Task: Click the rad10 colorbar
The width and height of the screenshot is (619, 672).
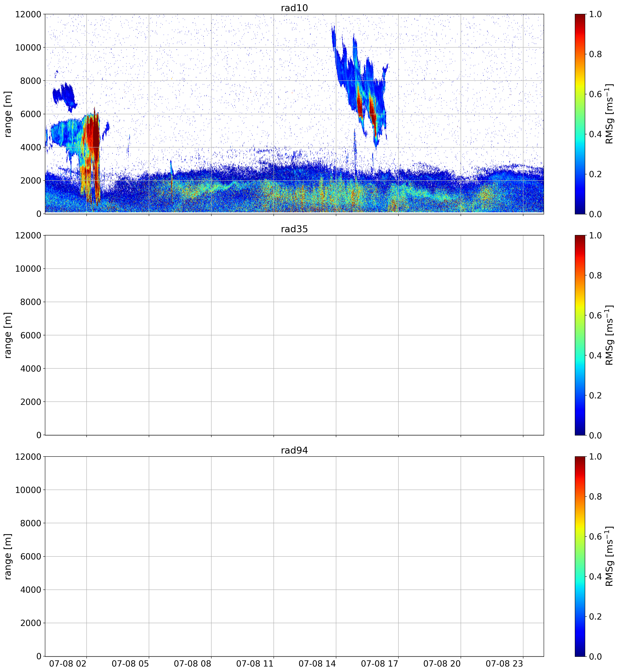Action: pos(580,114)
